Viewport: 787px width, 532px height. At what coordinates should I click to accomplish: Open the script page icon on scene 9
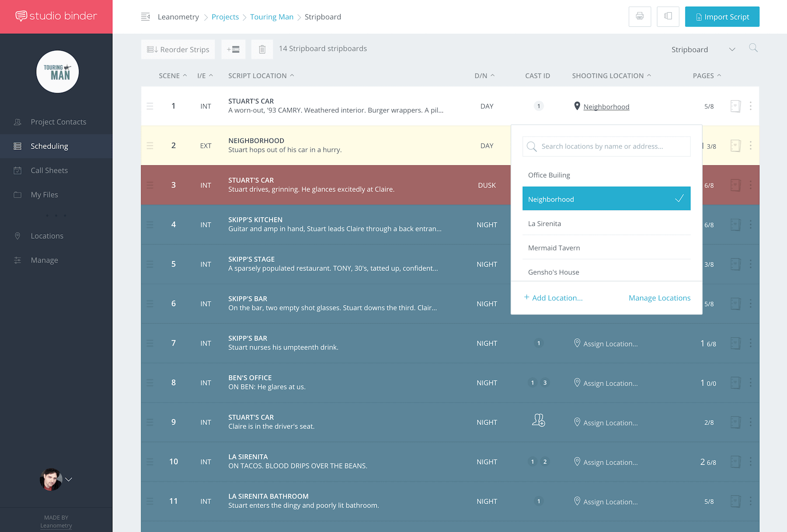735,422
